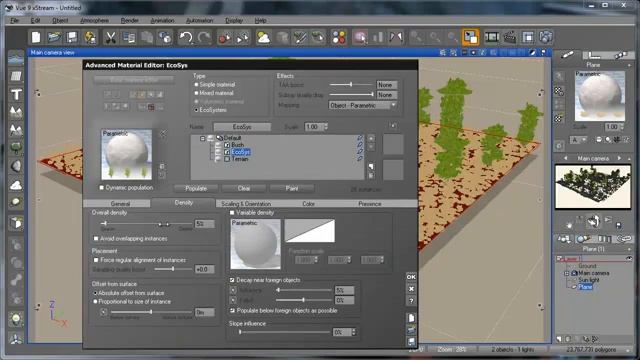Switch to the General tab
This screenshot has width=640, height=360.
coord(120,204)
